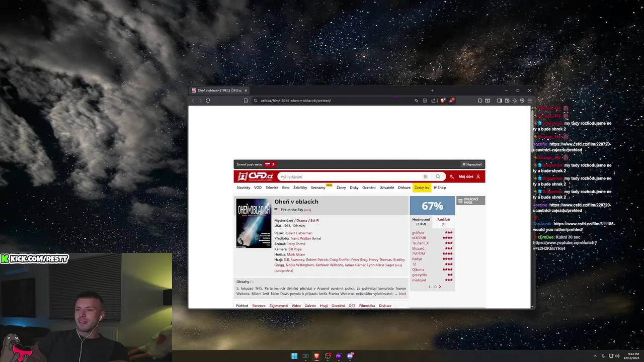
Task: Open Žebříčky in site menu
Action: point(300,188)
